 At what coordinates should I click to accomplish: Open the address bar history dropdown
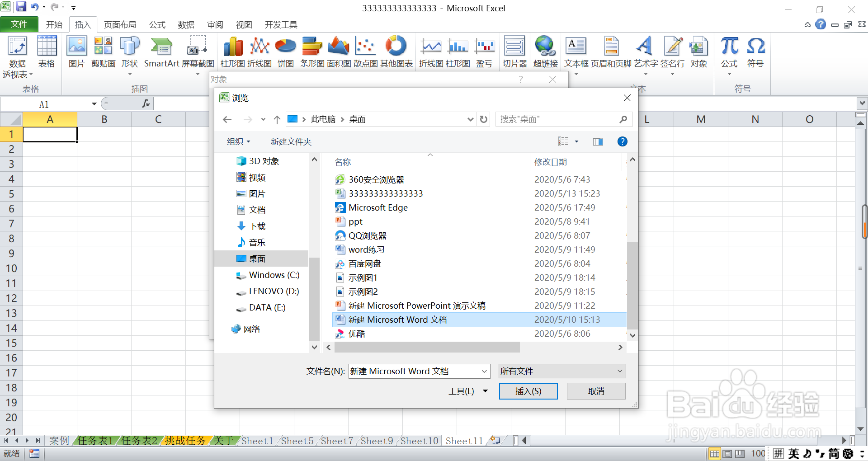[x=470, y=119]
